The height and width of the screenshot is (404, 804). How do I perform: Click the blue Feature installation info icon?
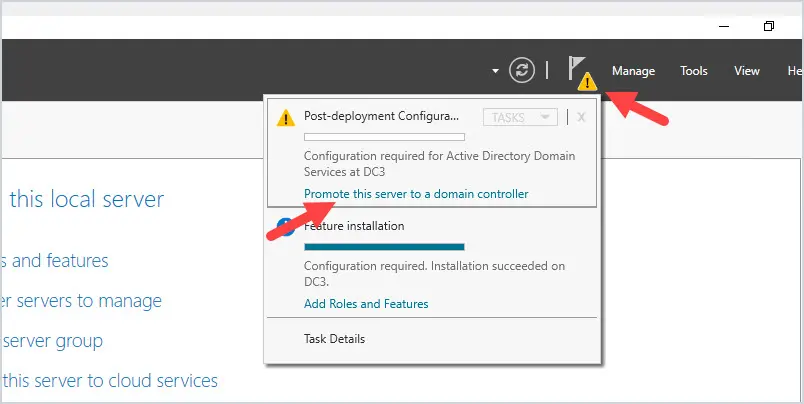tap(285, 227)
